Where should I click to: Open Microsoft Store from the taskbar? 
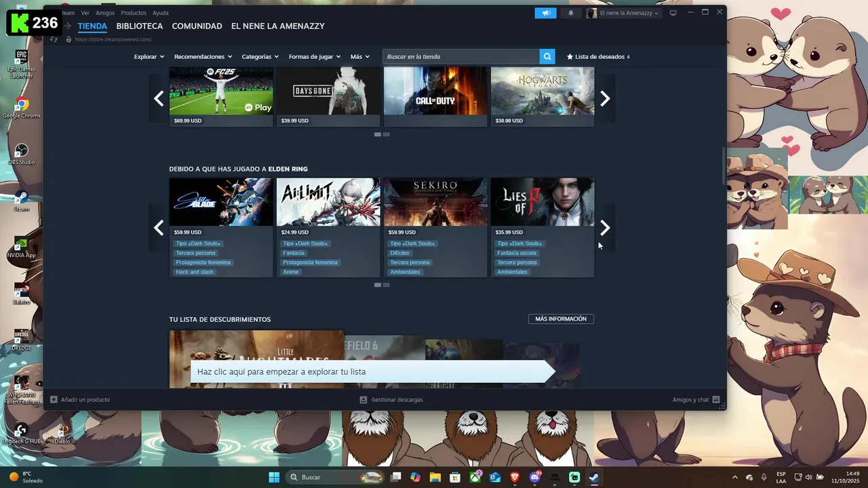455,477
